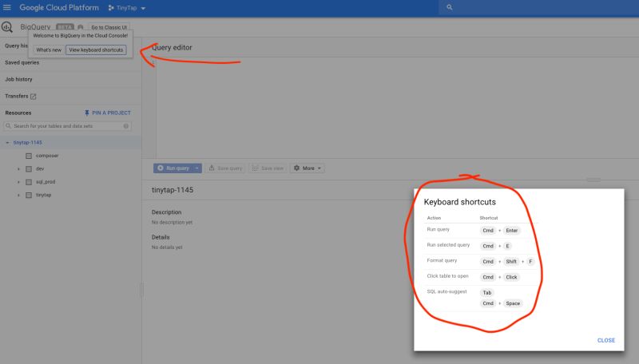The width and height of the screenshot is (639, 364).
Task: Click the Save view button
Action: tap(268, 168)
